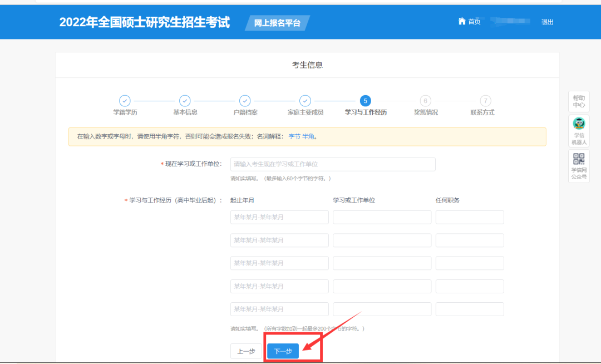Select step 5 学习与工作经历 circle
Image resolution: width=601 pixels, height=364 pixels.
365,101
